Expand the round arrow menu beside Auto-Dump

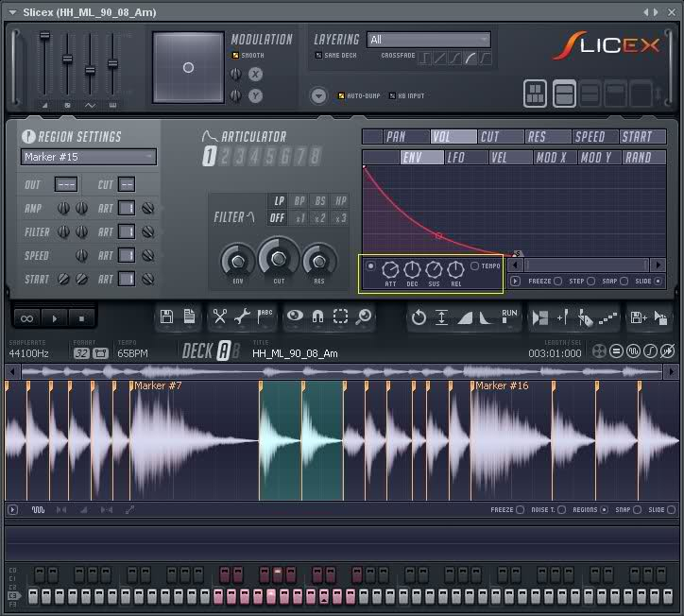pos(318,96)
